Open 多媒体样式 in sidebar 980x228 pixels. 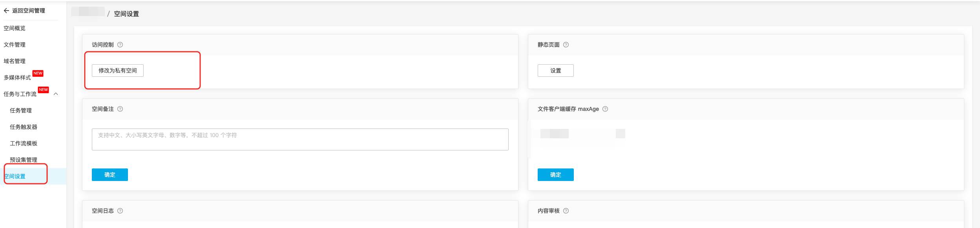click(17, 78)
